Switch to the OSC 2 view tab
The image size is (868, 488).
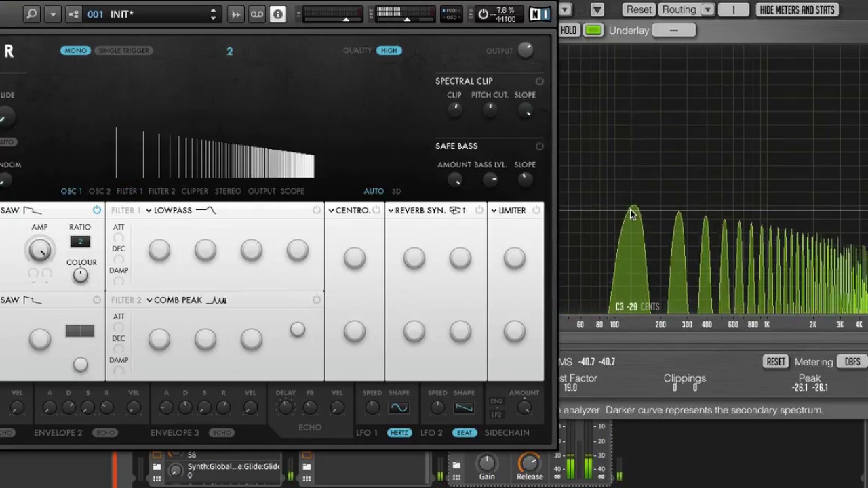click(x=99, y=192)
